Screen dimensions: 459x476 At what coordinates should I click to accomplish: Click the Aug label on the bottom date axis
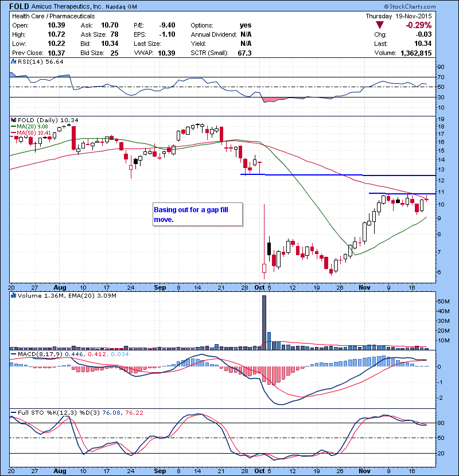[60, 471]
